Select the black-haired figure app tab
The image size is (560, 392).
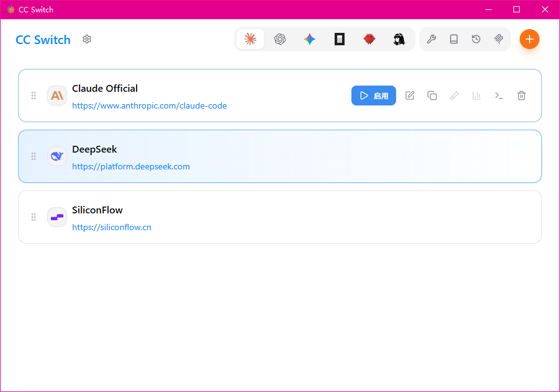point(399,39)
